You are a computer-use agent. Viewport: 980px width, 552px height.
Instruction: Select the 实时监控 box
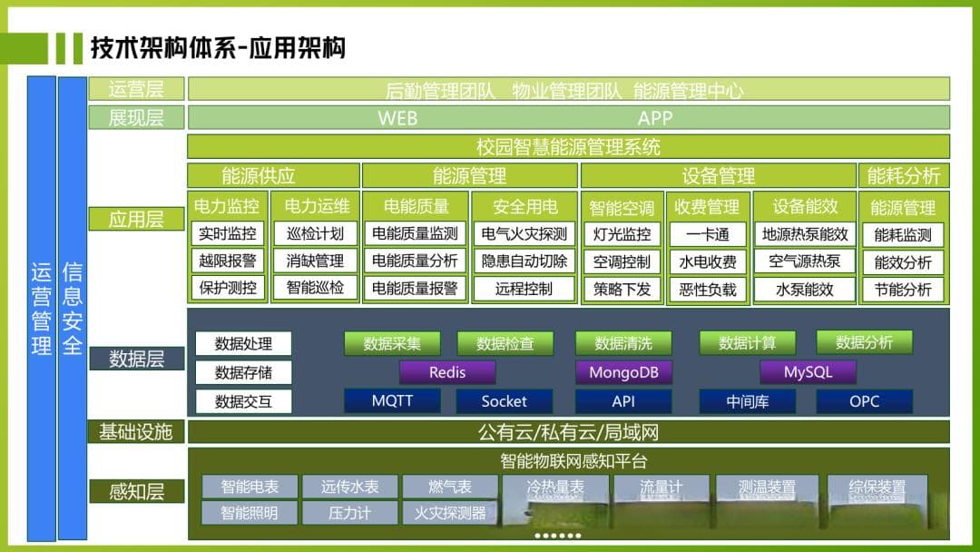[x=228, y=233]
